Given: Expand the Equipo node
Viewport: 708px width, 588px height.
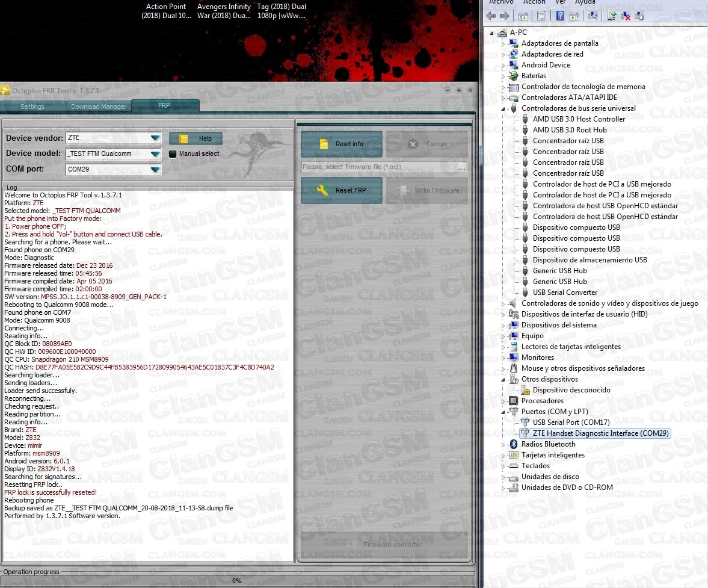Looking at the screenshot, I should coord(503,336).
